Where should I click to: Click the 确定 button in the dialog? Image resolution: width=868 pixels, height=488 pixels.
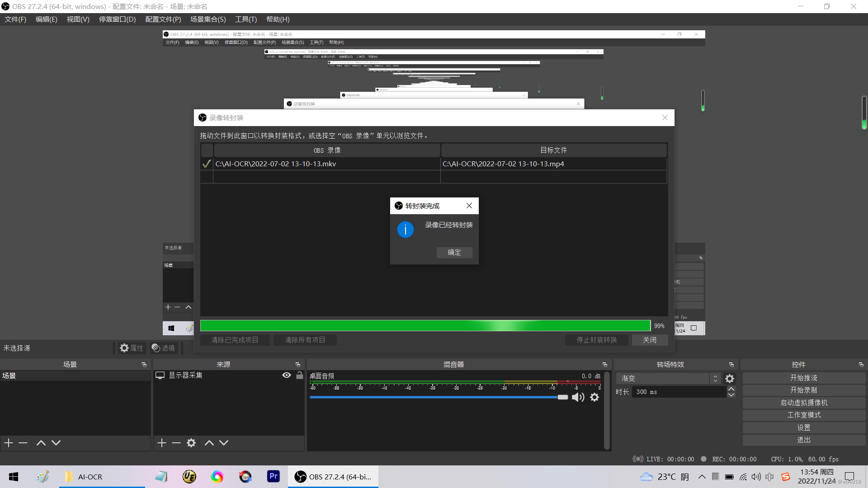(x=454, y=252)
